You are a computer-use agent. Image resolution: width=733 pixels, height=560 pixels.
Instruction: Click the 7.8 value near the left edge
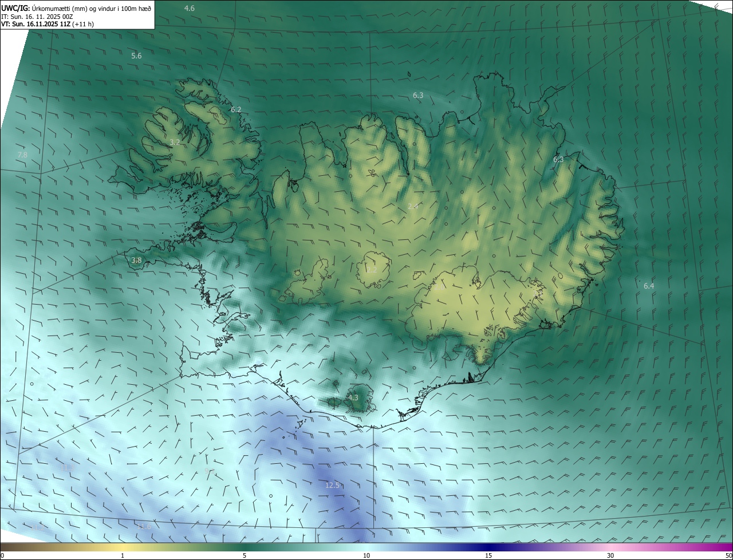pos(22,155)
